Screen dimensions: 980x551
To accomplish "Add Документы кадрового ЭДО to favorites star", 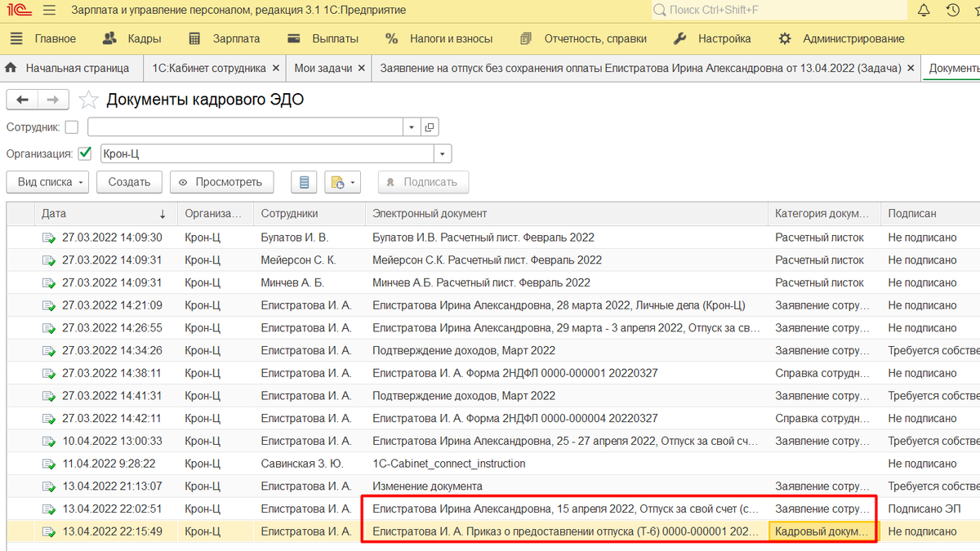I will [88, 100].
